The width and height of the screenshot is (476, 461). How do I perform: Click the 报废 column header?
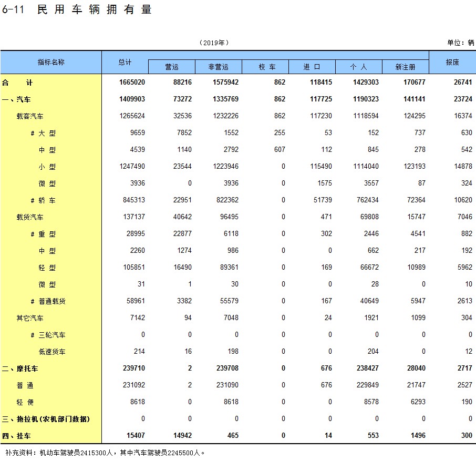point(452,62)
